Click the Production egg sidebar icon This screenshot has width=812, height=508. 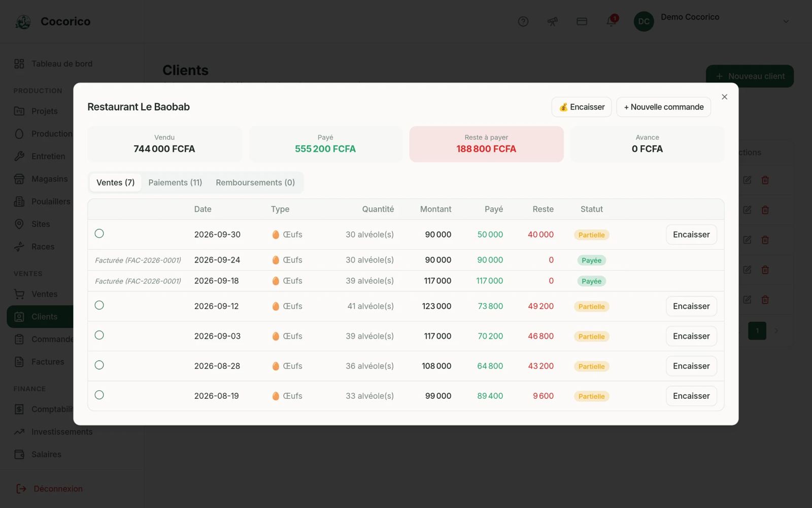pyautogui.click(x=19, y=134)
